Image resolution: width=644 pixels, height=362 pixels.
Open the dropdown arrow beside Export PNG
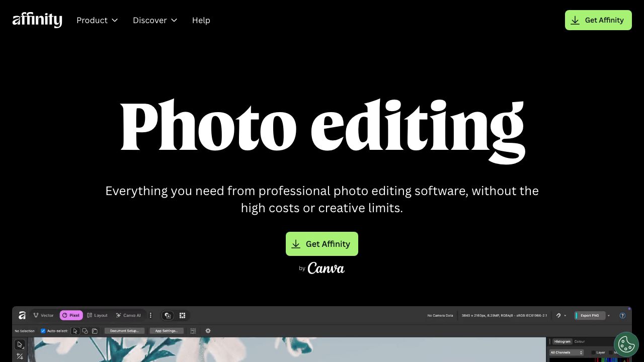click(x=609, y=316)
